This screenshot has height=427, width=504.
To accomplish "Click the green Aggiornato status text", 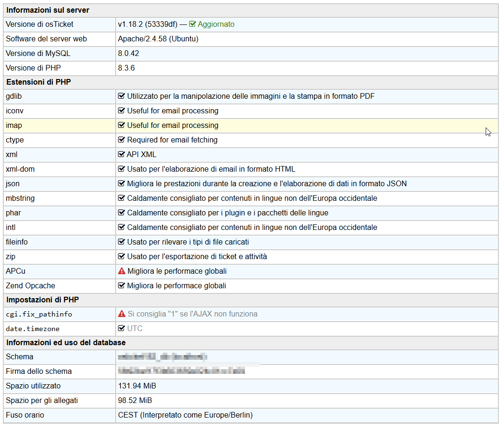I will coord(216,24).
